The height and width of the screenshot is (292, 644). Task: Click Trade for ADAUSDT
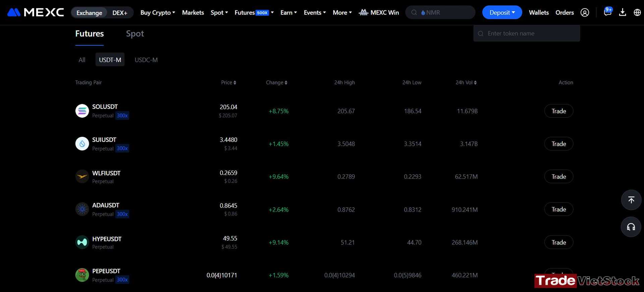pyautogui.click(x=559, y=209)
